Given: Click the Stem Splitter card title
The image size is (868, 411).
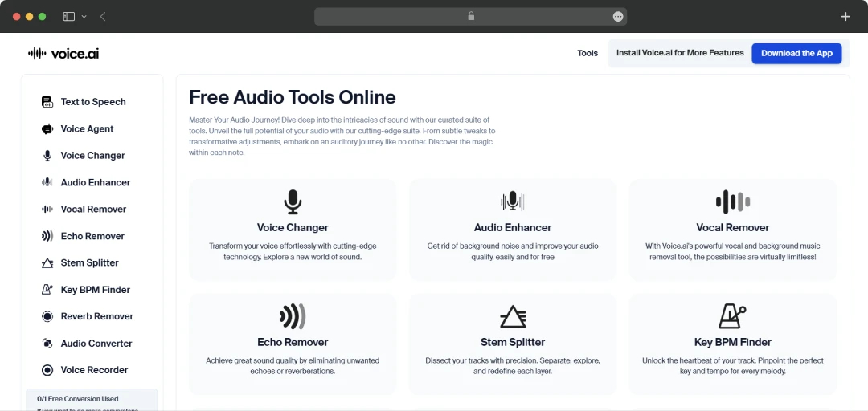Looking at the screenshot, I should (x=513, y=342).
